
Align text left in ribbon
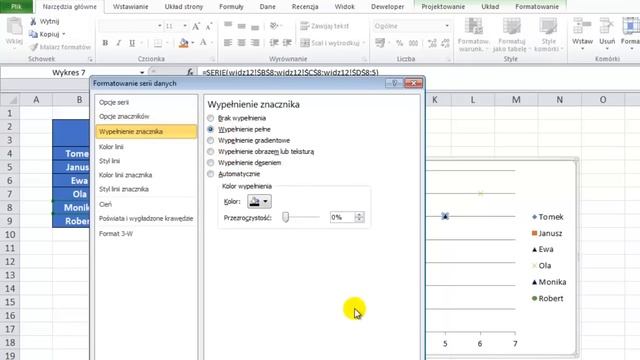[228, 42]
